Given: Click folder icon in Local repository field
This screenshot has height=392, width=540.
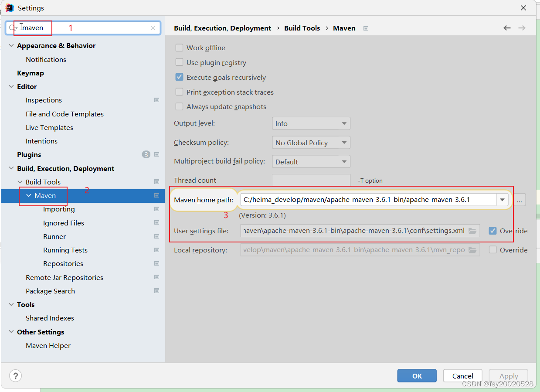Looking at the screenshot, I should 472,250.
